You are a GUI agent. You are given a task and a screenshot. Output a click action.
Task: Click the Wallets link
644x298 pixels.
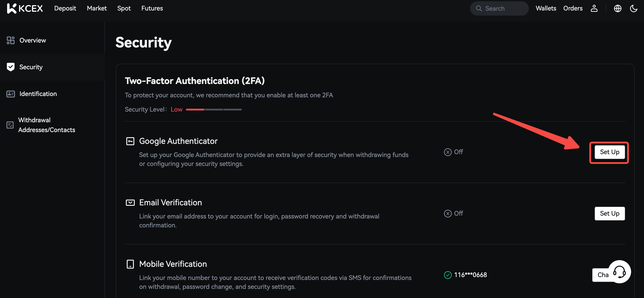[x=546, y=8]
